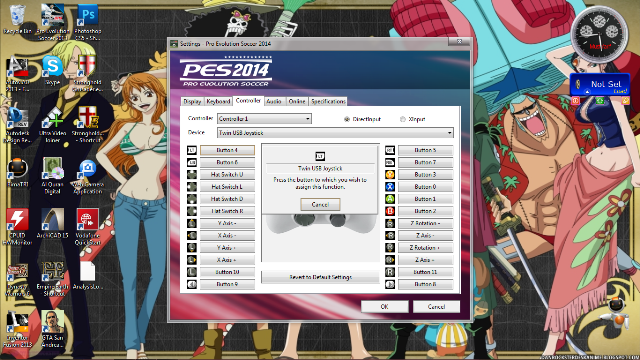Open the Specifications tab

pos(328,101)
